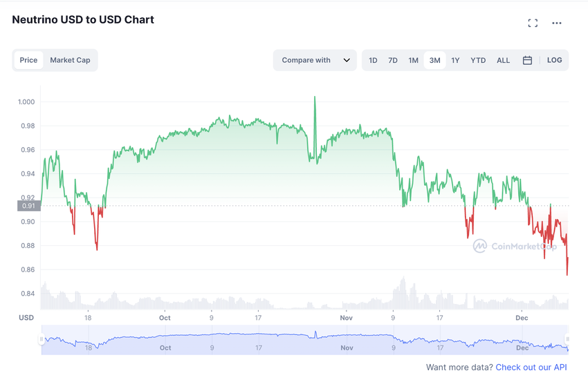
Task: Select the 1Y time range
Action: point(455,60)
